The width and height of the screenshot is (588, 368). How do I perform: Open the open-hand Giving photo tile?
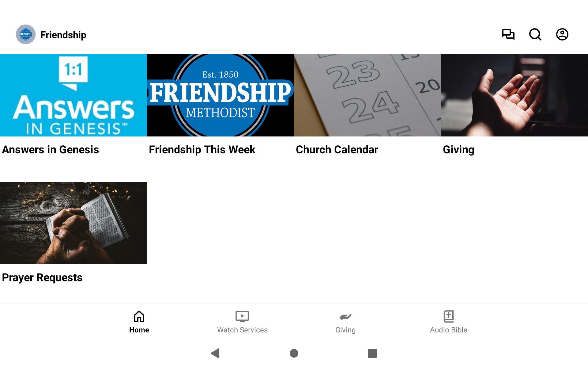tap(514, 95)
